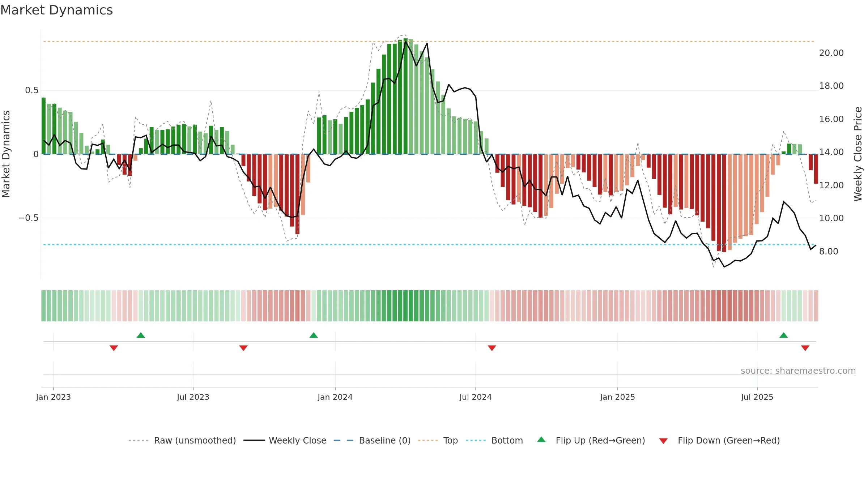This screenshot has height=488, width=868.
Task: Click the Weekly Close Price axis title
Action: pos(858,154)
